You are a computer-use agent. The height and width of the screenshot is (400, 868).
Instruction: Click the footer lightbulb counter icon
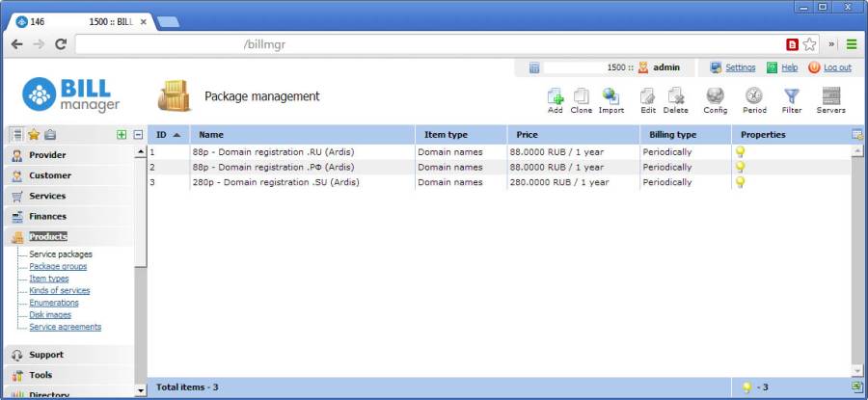tap(746, 387)
